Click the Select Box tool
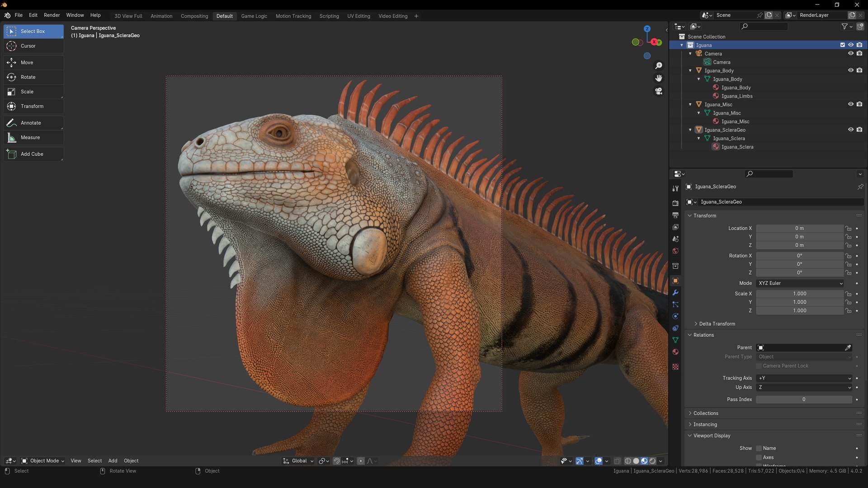868x488 pixels. click(x=33, y=31)
